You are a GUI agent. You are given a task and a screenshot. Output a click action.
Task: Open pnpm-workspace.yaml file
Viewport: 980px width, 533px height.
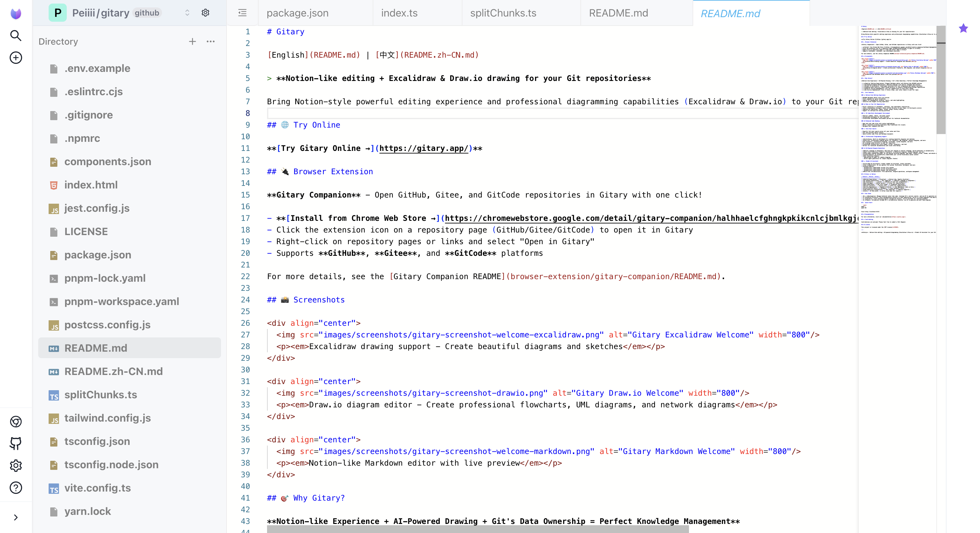coord(129,301)
